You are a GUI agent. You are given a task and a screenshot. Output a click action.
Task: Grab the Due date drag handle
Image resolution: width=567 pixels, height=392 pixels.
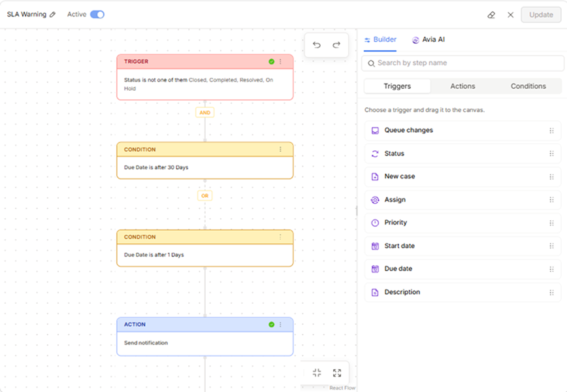tap(551, 269)
